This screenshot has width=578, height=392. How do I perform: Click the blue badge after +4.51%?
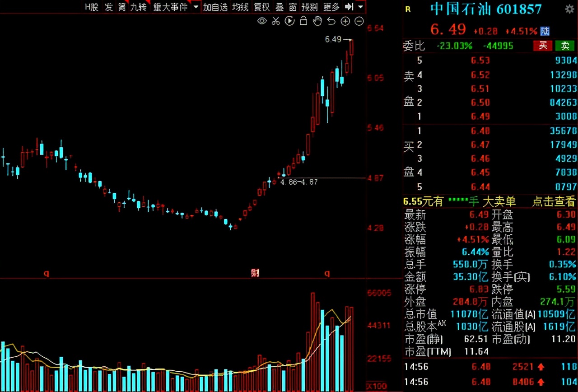[x=545, y=31]
